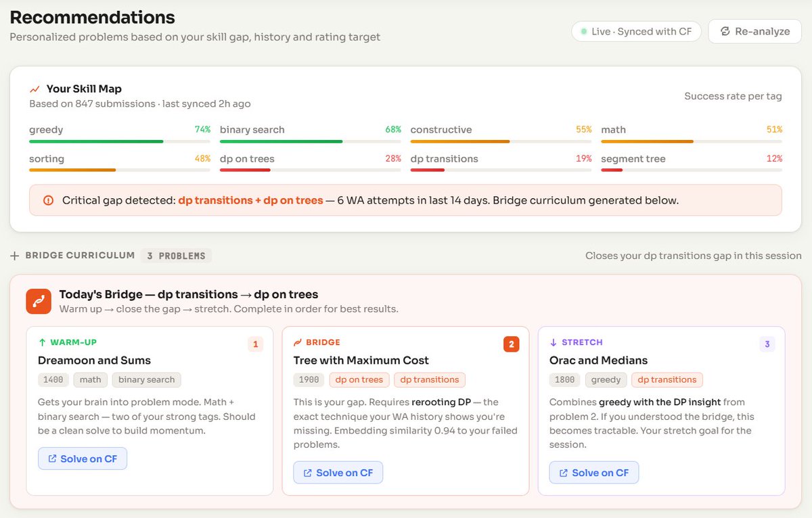Click the STRETCH label
812x518 pixels.
click(x=582, y=342)
